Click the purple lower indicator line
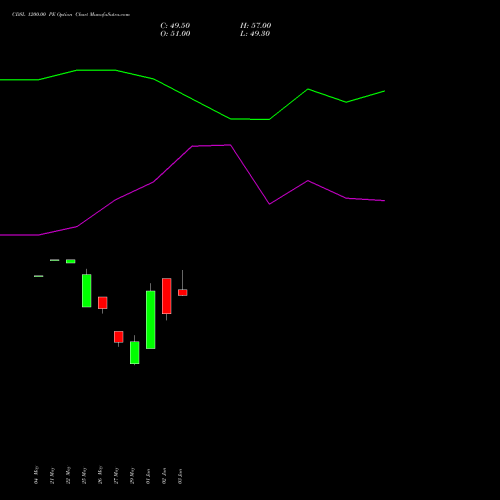The height and width of the screenshot is (500, 500). (192, 146)
